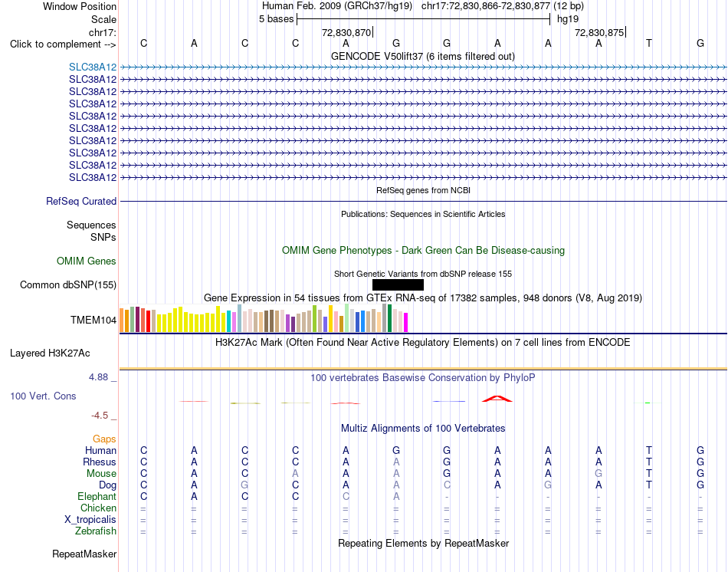Click the magenta bar in TMEM104 chart
Viewport: 728px width, 572px height.
406,323
